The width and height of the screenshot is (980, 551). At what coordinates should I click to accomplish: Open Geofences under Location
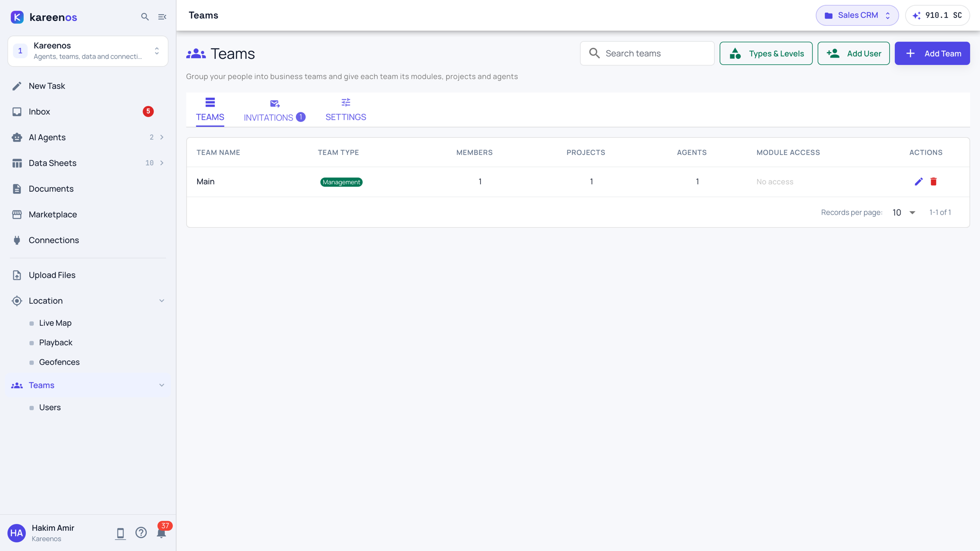click(59, 363)
